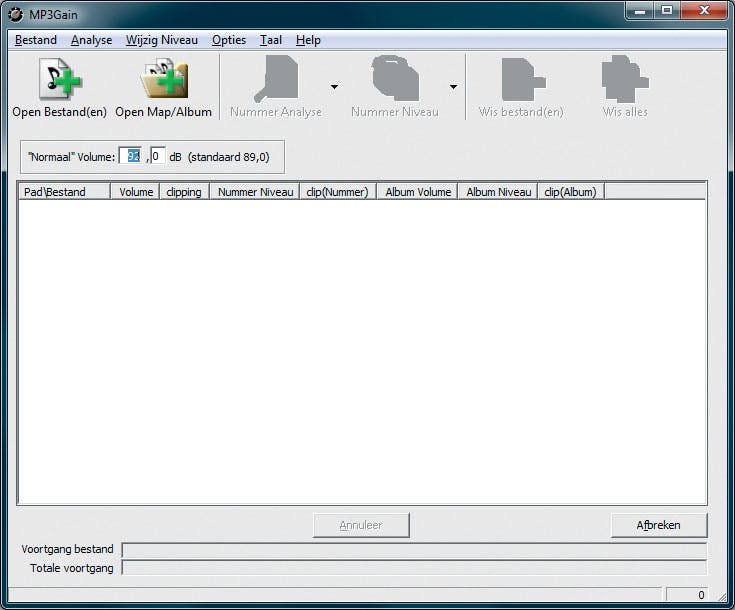
Task: Maximize the MP3Gain window
Action: 667,11
